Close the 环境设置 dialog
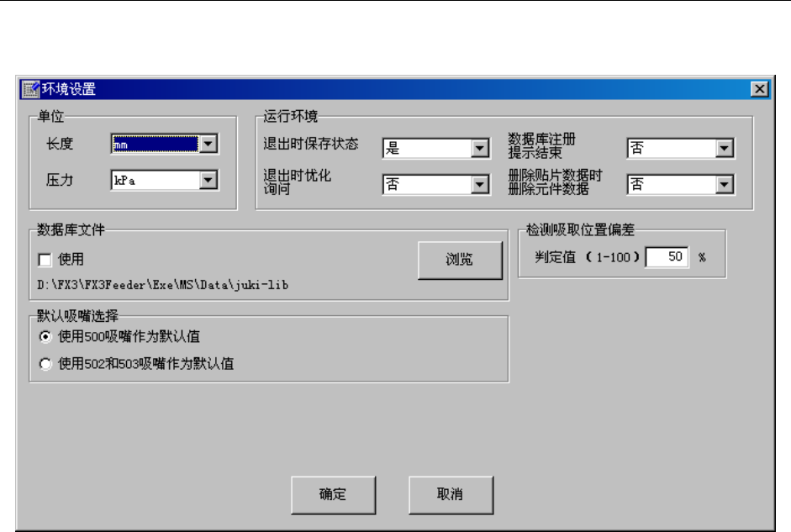 click(x=759, y=89)
